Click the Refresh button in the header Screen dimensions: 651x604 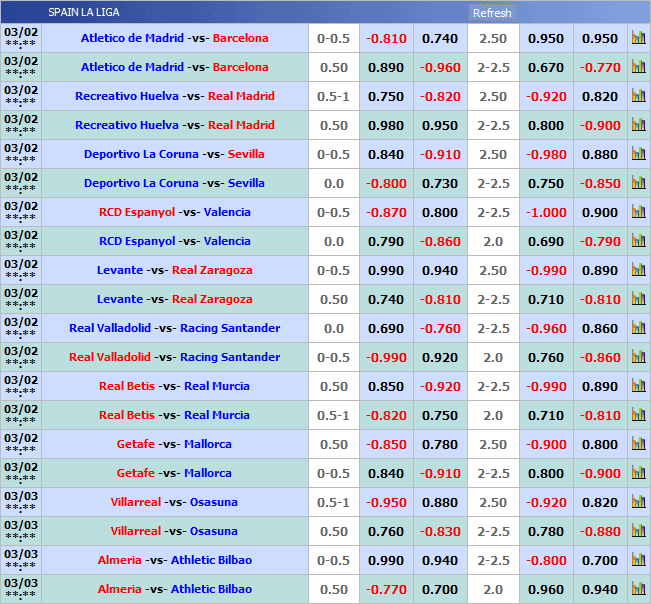click(x=492, y=13)
